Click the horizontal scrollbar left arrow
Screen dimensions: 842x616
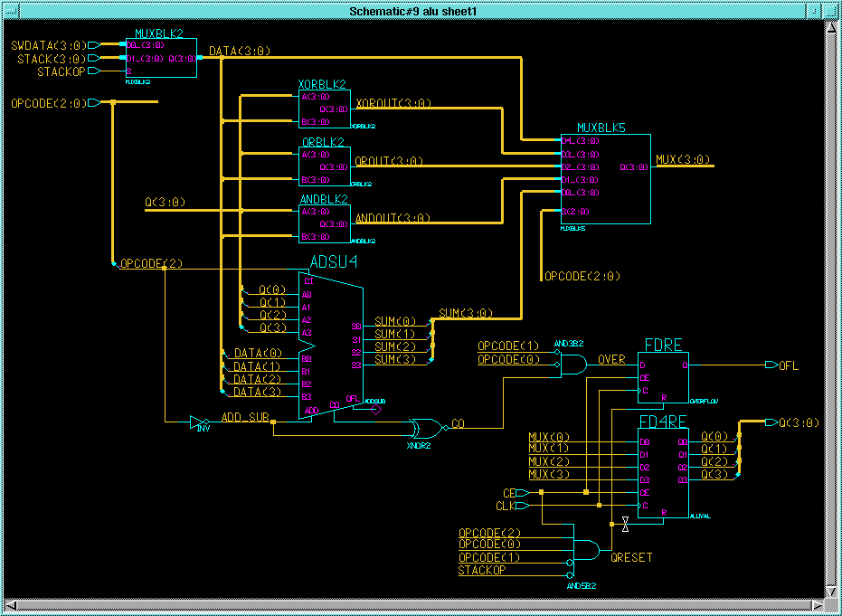coord(10,603)
